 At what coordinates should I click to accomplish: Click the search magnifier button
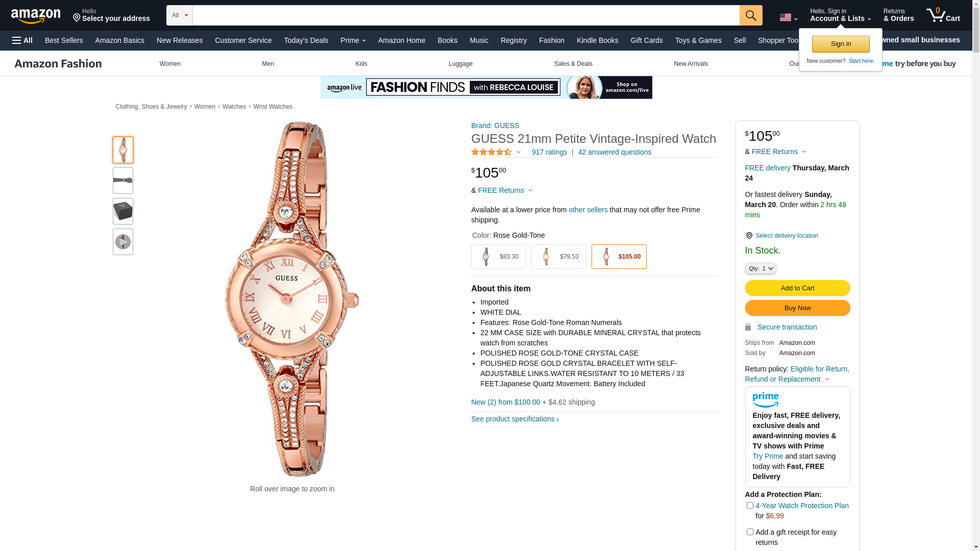pos(751,15)
